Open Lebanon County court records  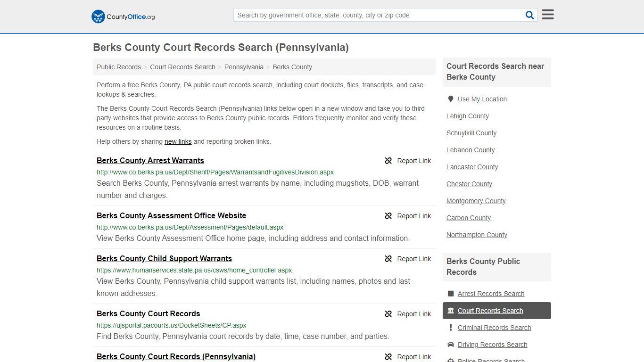pos(471,150)
